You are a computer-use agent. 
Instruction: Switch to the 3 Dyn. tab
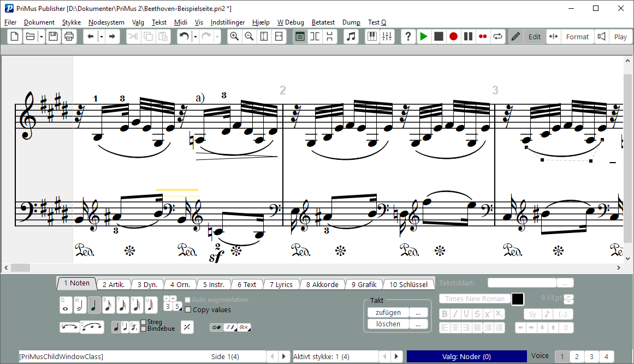pyautogui.click(x=147, y=284)
